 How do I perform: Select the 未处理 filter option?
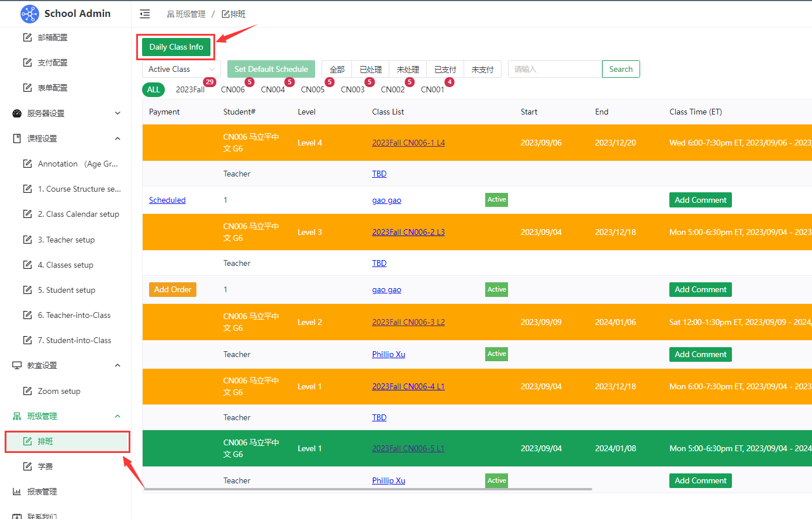[407, 70]
